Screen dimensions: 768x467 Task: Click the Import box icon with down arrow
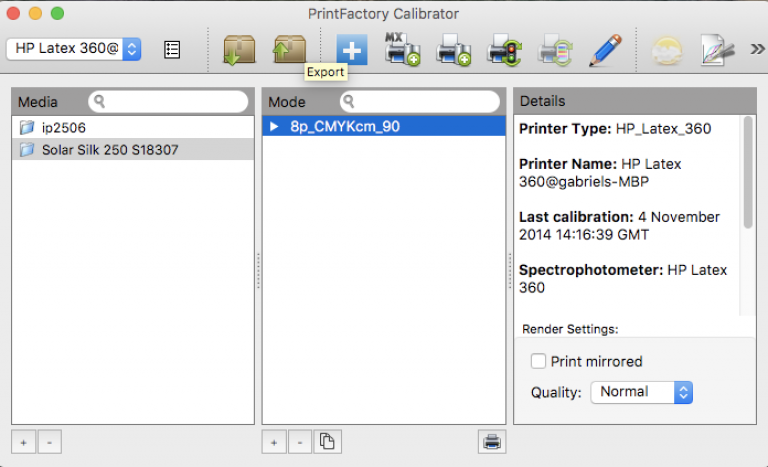click(x=239, y=49)
